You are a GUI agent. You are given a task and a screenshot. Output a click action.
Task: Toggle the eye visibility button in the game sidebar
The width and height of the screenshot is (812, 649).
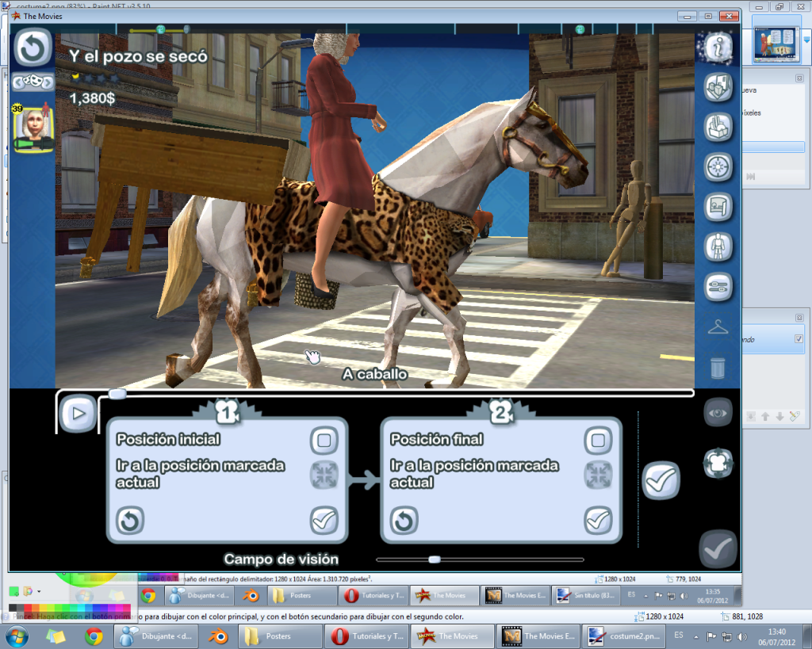[x=718, y=413]
